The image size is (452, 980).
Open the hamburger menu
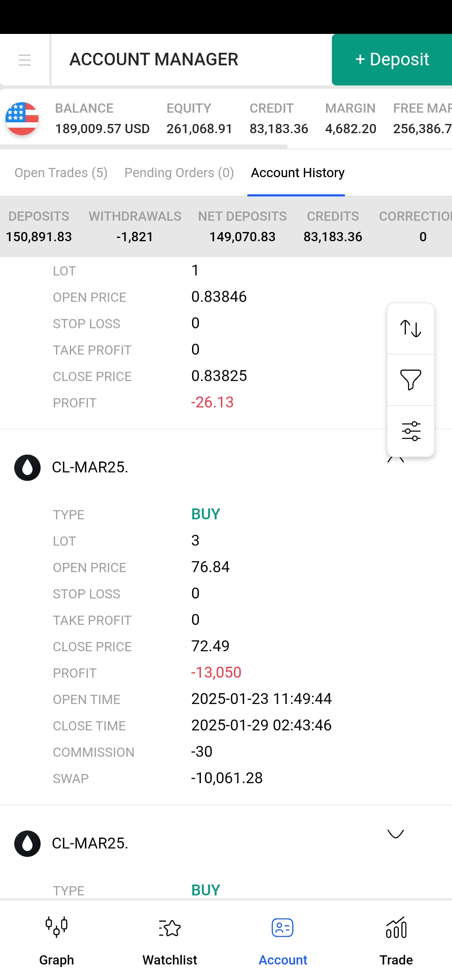point(25,60)
